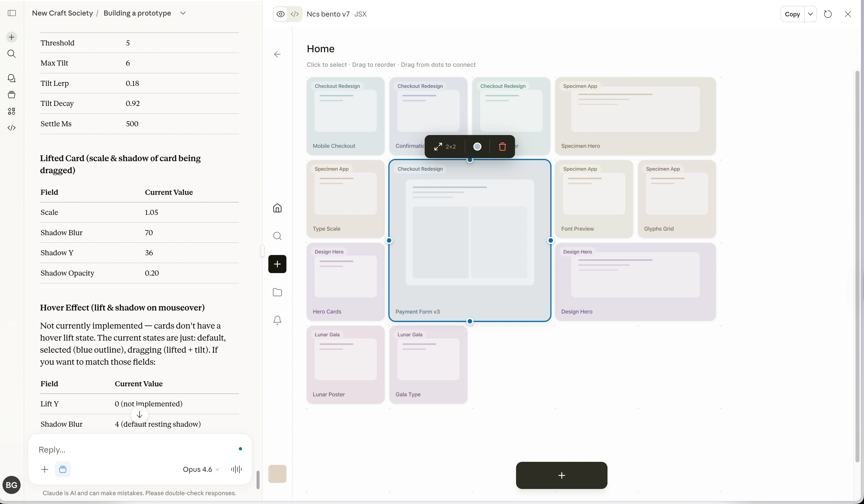Jump to bottom with the down arrow button
Viewport: 864px width, 504px height.
140,414
